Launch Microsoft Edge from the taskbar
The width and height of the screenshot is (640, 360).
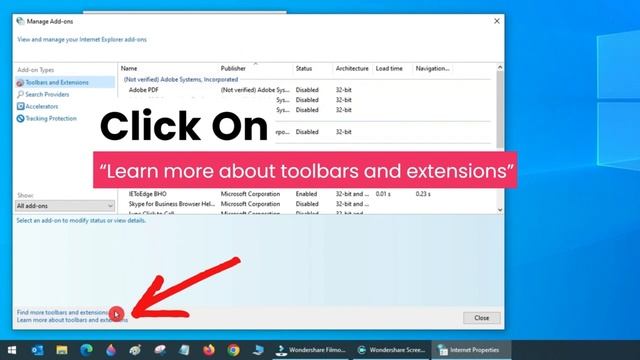(86, 350)
